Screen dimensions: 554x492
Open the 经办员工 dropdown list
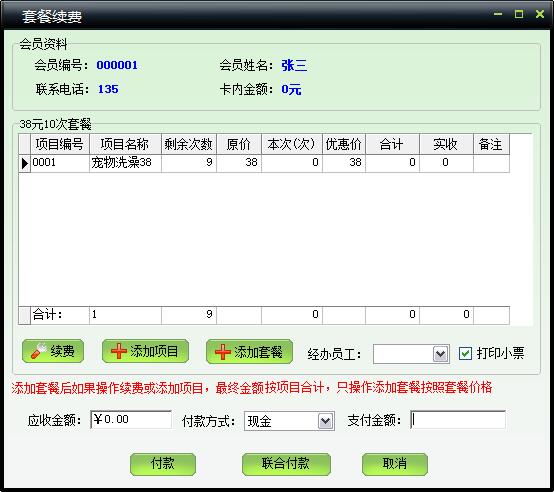point(441,354)
